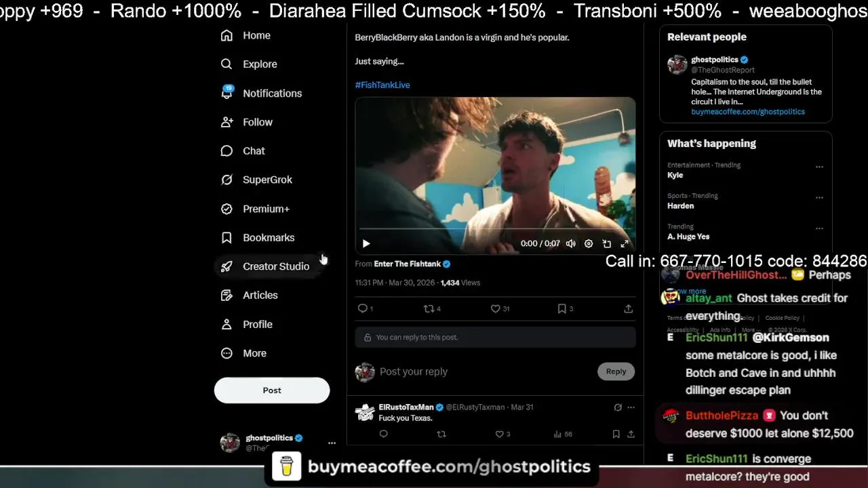The width and height of the screenshot is (868, 488).
Task: Click the ghostpolitics avatar in the sidebar footer
Action: pos(230,443)
